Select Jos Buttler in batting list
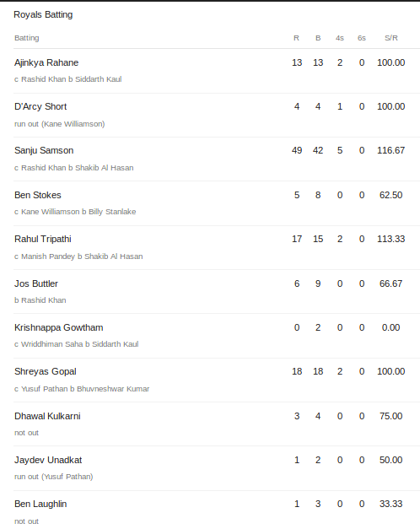 36,283
